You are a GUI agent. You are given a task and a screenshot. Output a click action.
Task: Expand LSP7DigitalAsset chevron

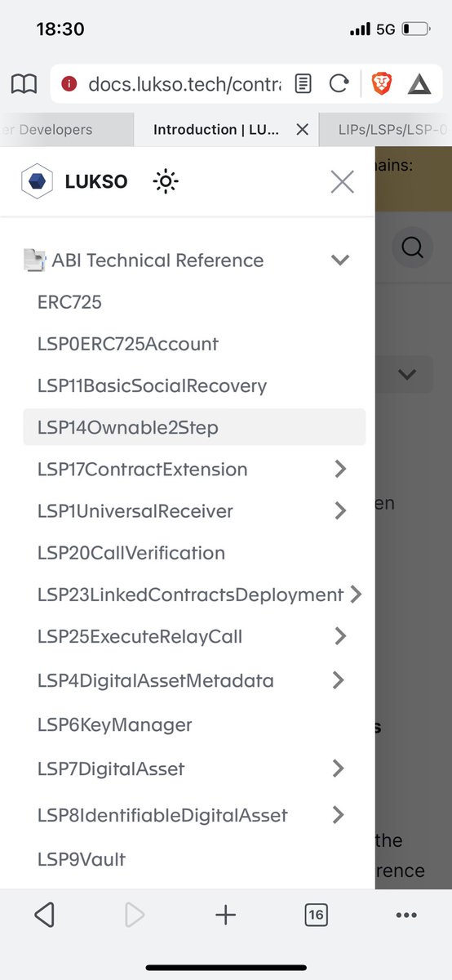pos(339,768)
